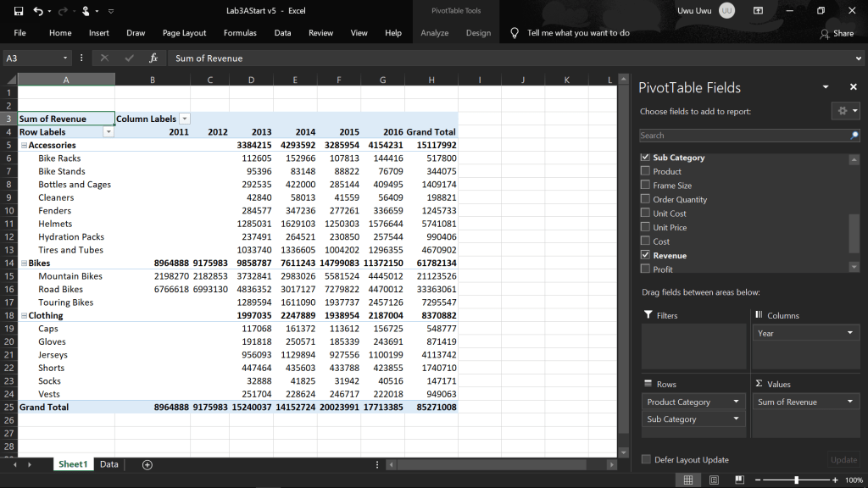Click the zoom slider in the status bar
Screen dimensions: 868x488
pos(796,480)
